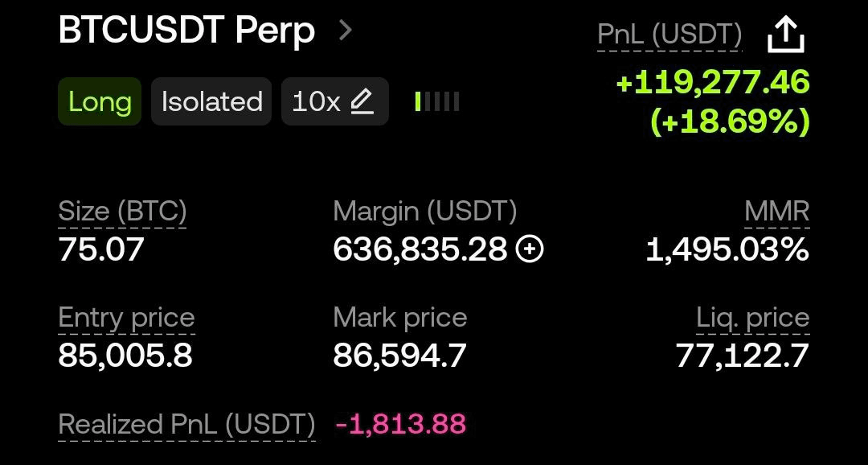Click the MMR label for details
This screenshot has height=465, width=868.
click(776, 212)
